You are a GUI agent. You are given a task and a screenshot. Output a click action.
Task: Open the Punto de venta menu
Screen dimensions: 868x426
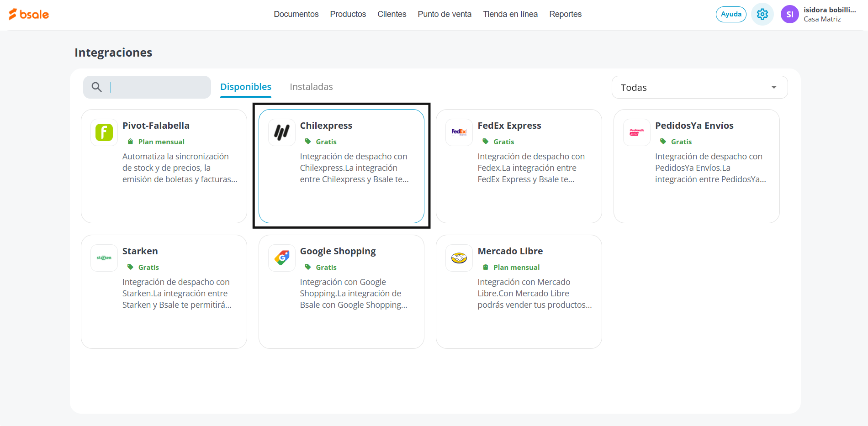click(x=445, y=14)
